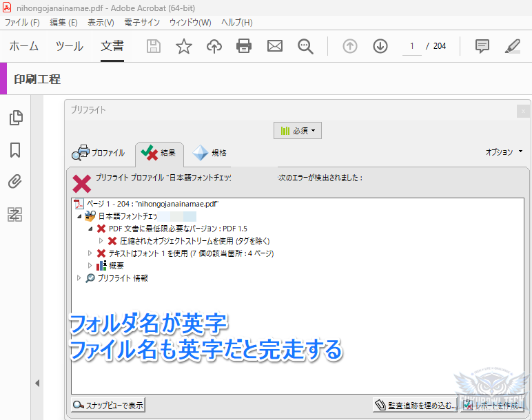The width and height of the screenshot is (532, 420).
Task: Open attachments paperclip panel
Action: tap(15, 182)
